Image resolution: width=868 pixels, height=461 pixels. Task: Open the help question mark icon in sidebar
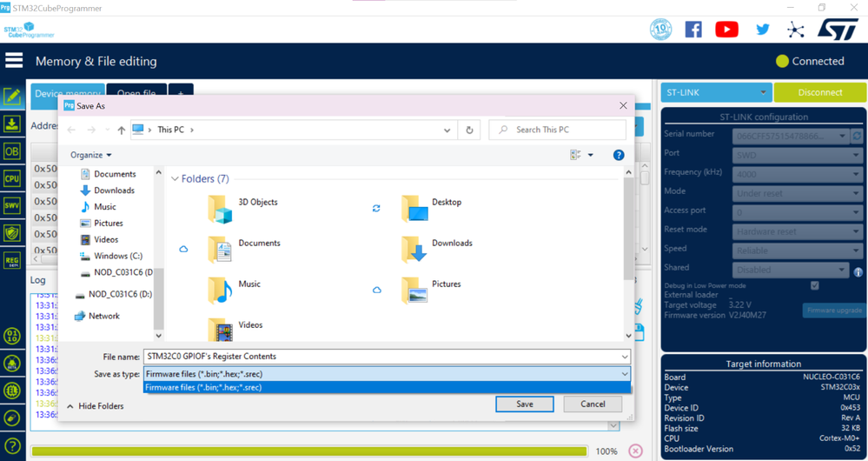point(12,446)
